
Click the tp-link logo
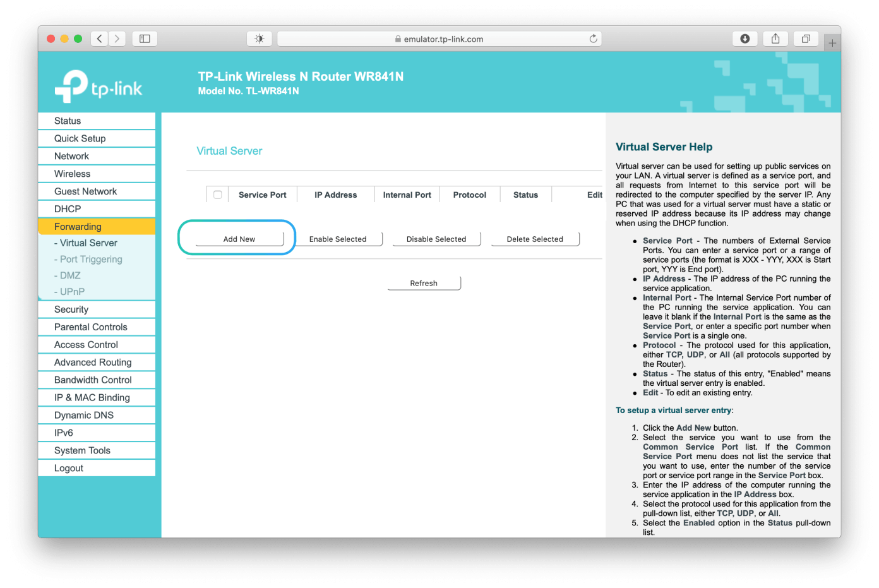tap(99, 87)
